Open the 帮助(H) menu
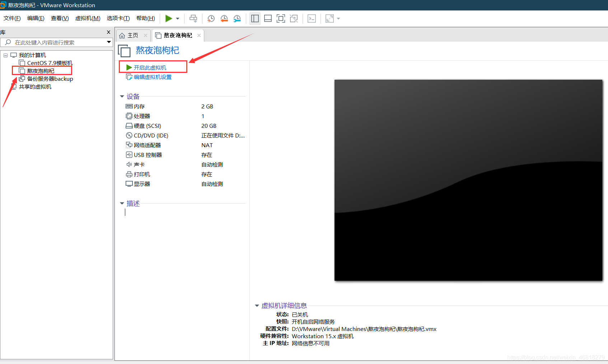 (x=146, y=18)
